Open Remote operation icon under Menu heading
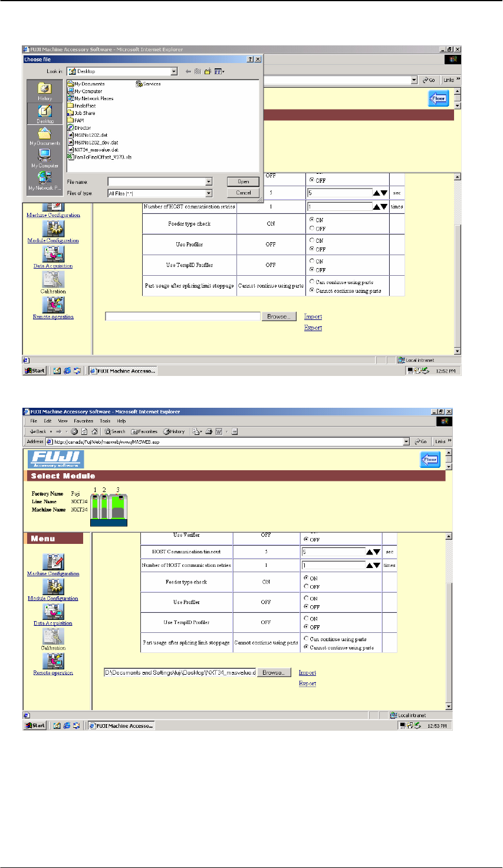 pos(53,661)
